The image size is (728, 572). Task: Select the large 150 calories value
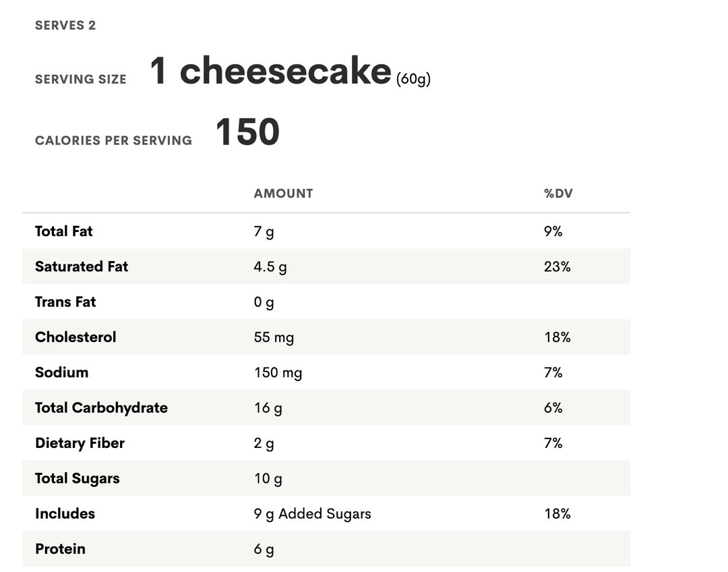(247, 132)
